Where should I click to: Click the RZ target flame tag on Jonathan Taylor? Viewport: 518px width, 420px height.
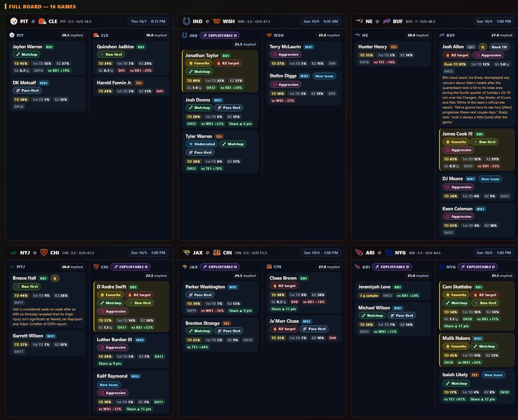(x=228, y=63)
